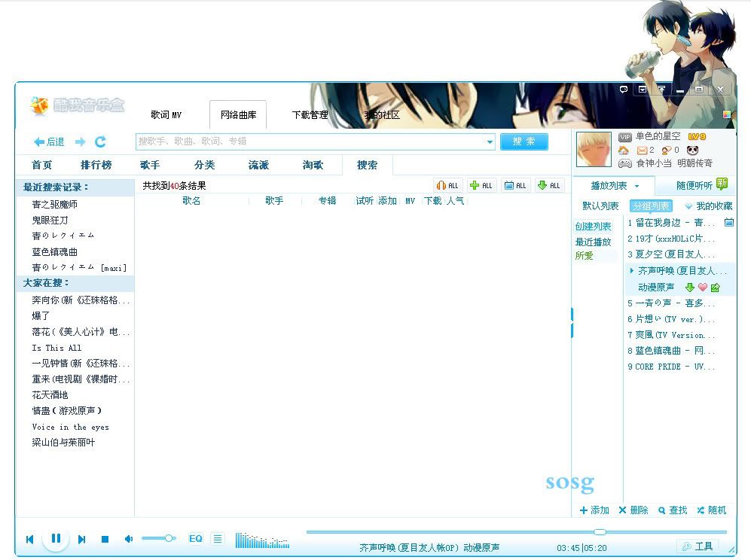This screenshot has width=751, height=560.
Task: Open the home house icon in profile
Action: [624, 151]
